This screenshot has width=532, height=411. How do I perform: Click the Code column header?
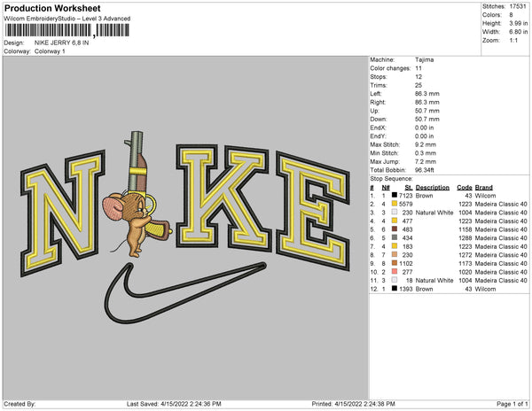point(465,188)
